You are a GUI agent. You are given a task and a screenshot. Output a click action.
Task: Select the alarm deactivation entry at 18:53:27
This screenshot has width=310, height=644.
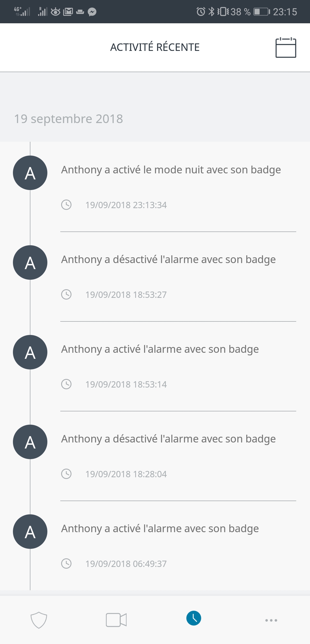pos(168,260)
